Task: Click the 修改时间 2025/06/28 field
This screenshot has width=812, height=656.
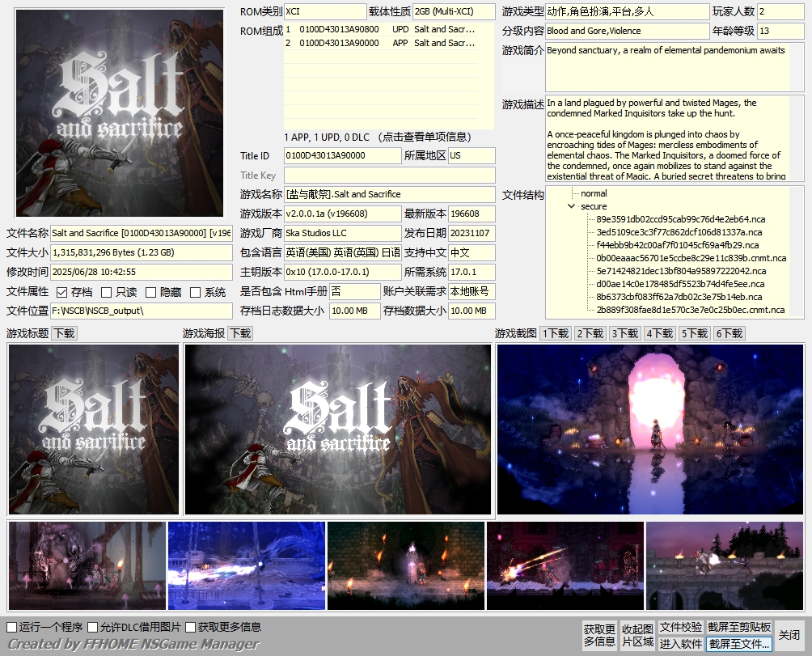Action: tap(142, 272)
